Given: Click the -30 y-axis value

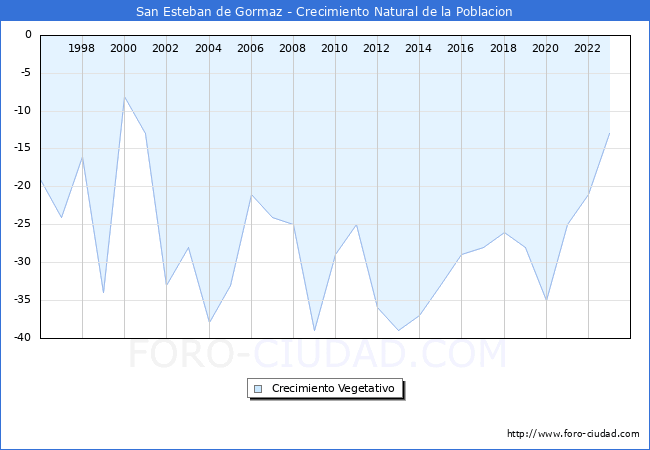Looking at the screenshot, I should click(x=22, y=261).
